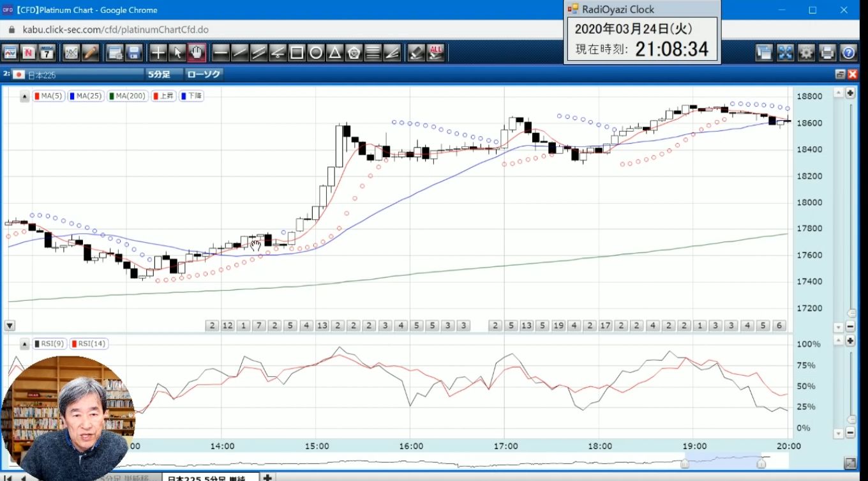Click the erase ALL drawings icon
868x481 pixels.
(436, 53)
